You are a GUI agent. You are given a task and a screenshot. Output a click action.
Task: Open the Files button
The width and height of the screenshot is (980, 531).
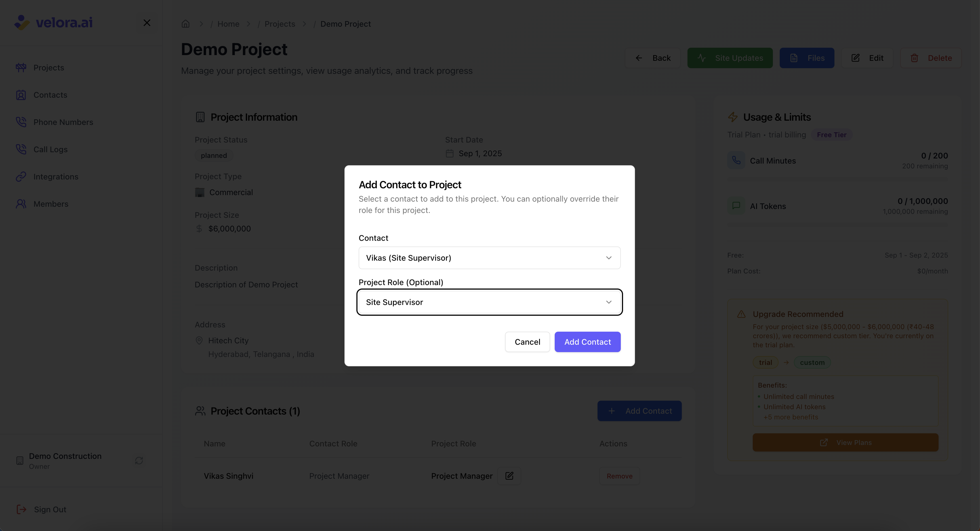tap(807, 58)
